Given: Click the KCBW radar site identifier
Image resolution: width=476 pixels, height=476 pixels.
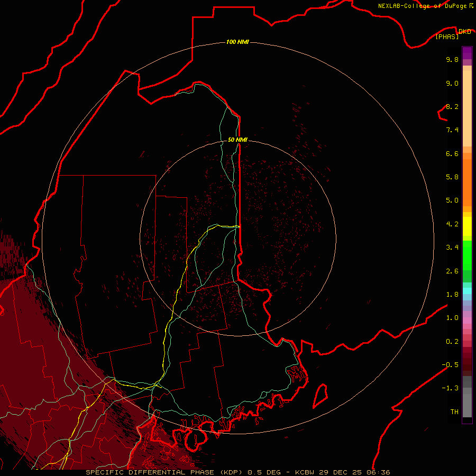Looking at the screenshot, I should coord(305,472).
